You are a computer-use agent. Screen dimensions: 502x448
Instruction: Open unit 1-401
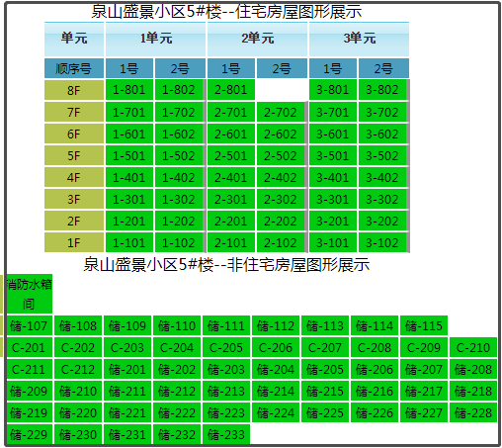[129, 178]
